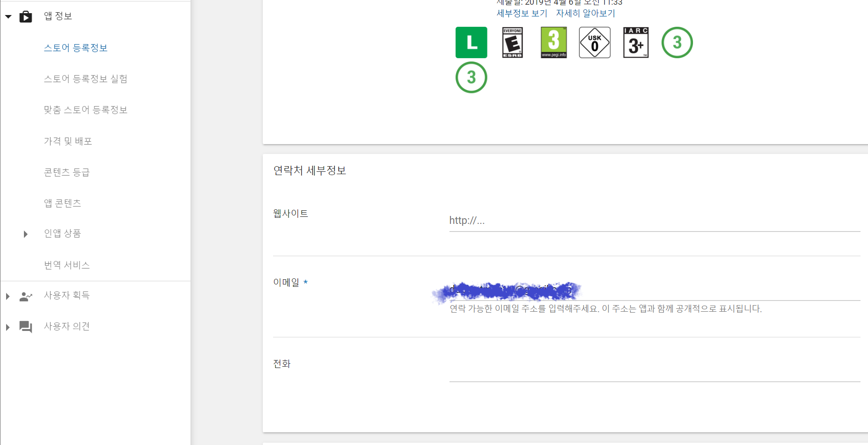Open 스토어 등록정보 실험 menu item
Screen dimensions: 868x445
click(85, 79)
